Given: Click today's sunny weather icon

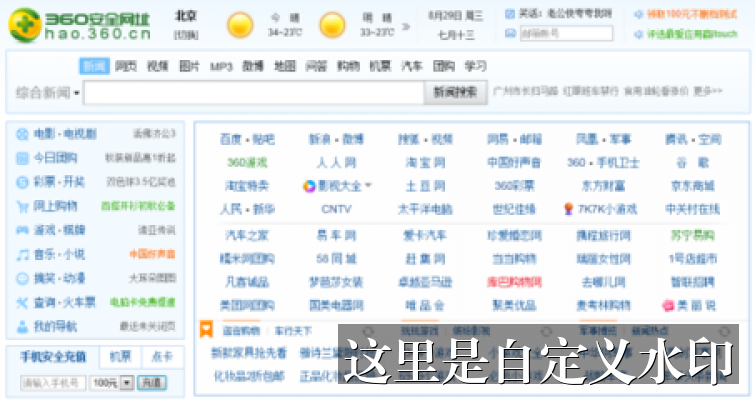Looking at the screenshot, I should point(240,26).
